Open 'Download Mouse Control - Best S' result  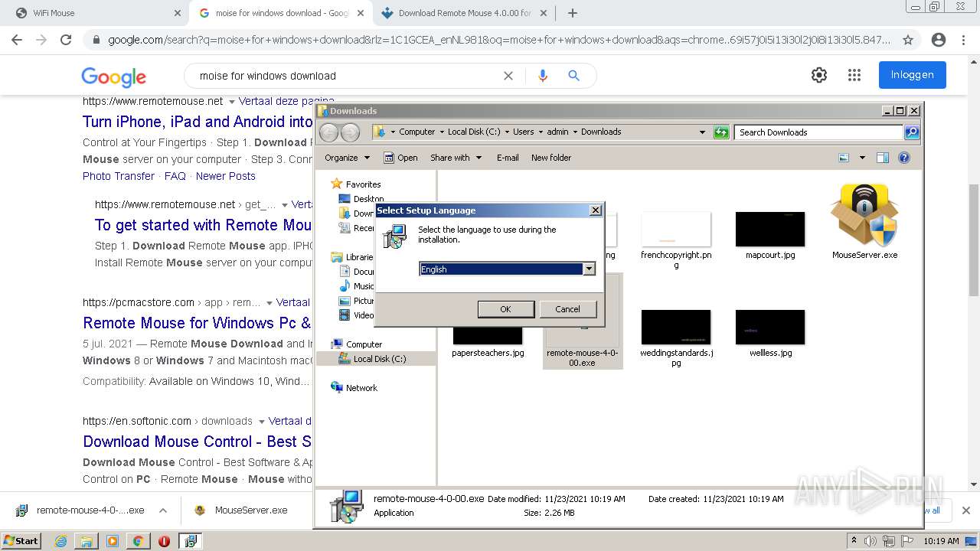197,442
